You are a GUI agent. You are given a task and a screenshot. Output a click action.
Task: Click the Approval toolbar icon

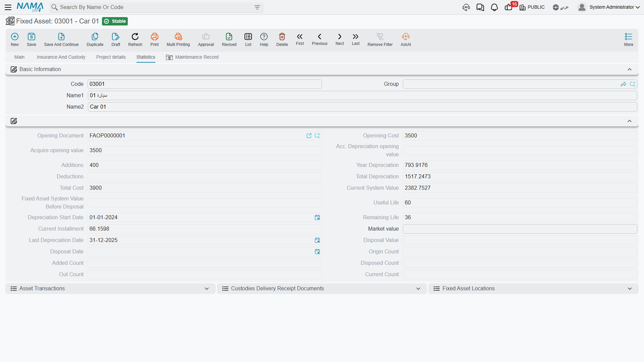[x=206, y=40]
